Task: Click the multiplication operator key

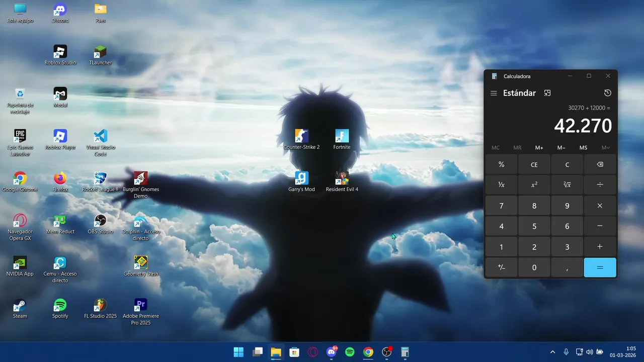Action: click(x=600, y=206)
